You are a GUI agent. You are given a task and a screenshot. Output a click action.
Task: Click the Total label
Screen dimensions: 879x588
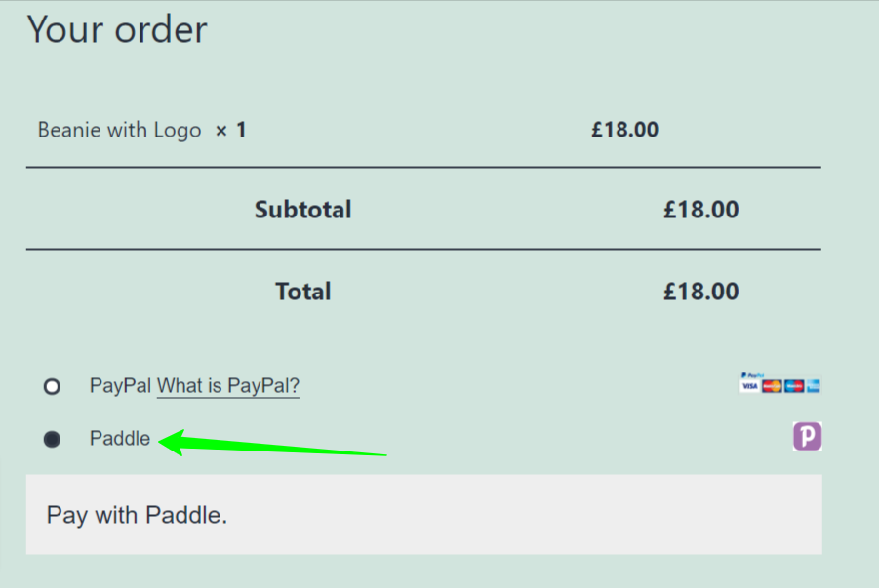point(303,292)
